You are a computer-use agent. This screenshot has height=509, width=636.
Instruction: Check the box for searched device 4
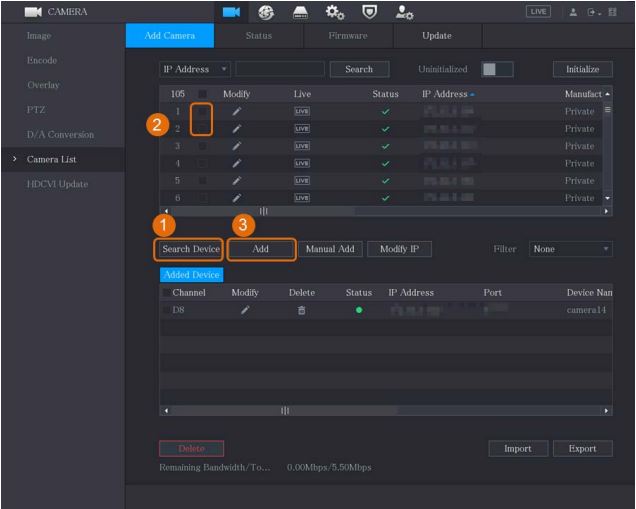202,163
